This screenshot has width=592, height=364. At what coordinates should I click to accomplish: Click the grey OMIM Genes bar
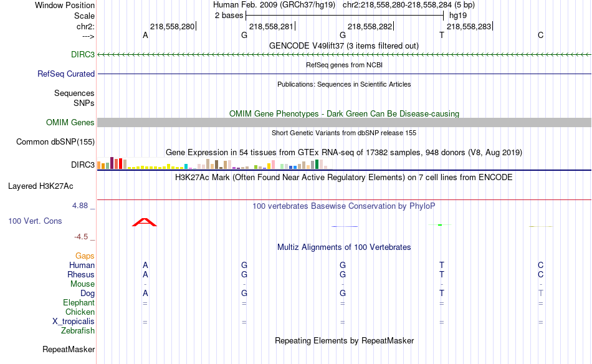pyautogui.click(x=345, y=122)
